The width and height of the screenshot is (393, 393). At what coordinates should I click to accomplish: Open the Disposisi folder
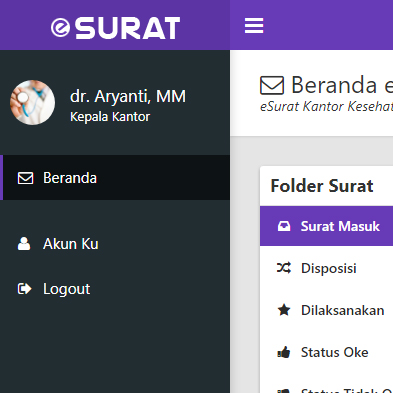pyautogui.click(x=326, y=268)
